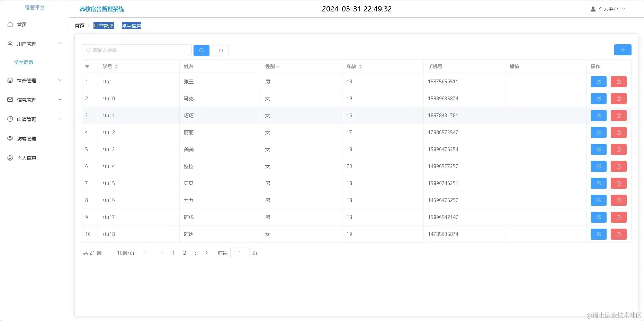Click the 共 21 条 total count

(x=92, y=253)
